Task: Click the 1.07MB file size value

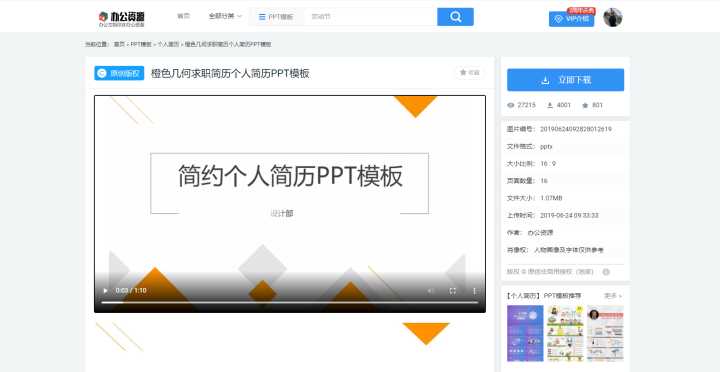Action: click(551, 198)
